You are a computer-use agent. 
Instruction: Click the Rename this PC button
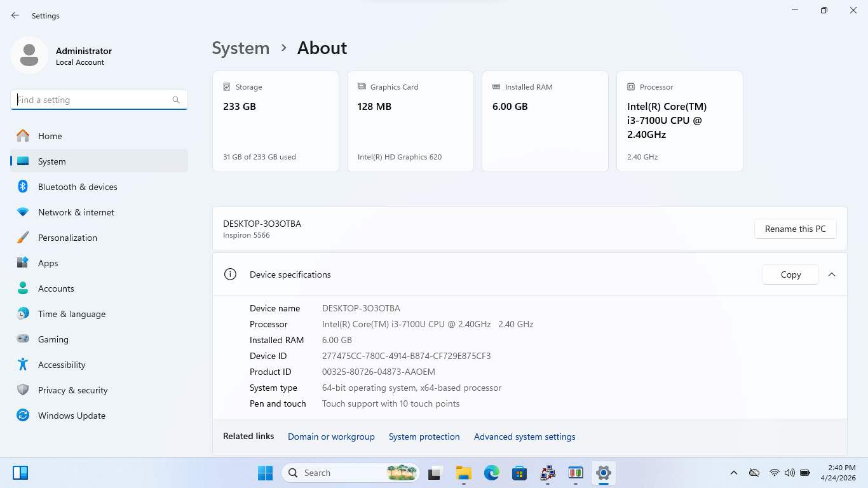[x=796, y=229]
